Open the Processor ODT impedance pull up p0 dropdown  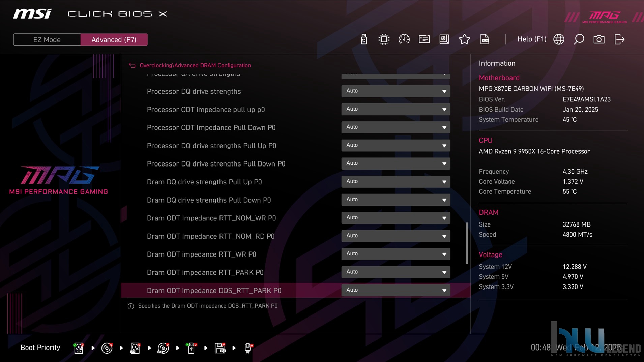click(x=396, y=109)
